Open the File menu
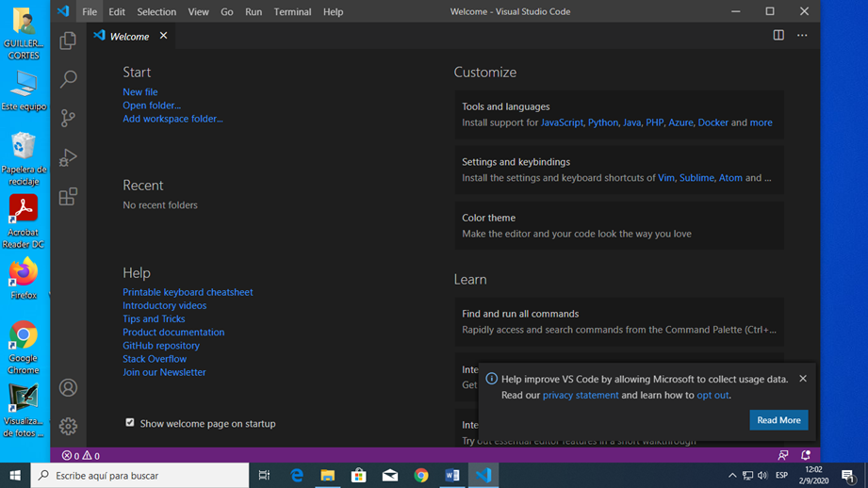Image resolution: width=868 pixels, height=488 pixels. click(90, 11)
